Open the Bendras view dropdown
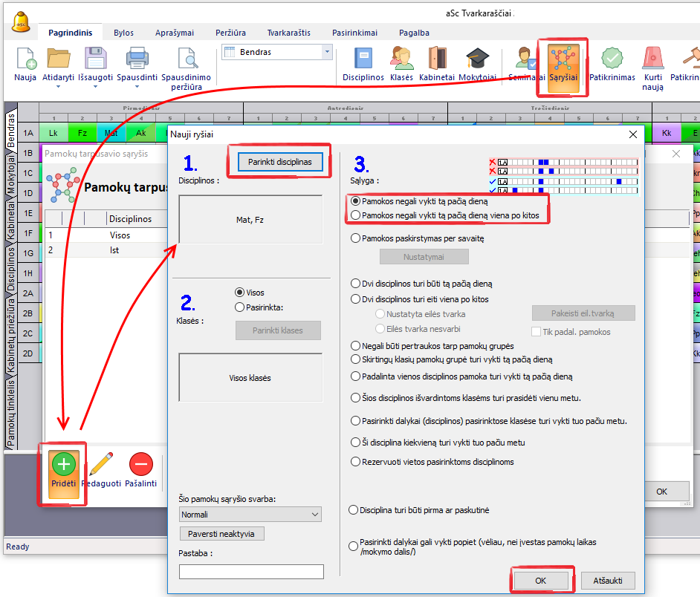 327,52
